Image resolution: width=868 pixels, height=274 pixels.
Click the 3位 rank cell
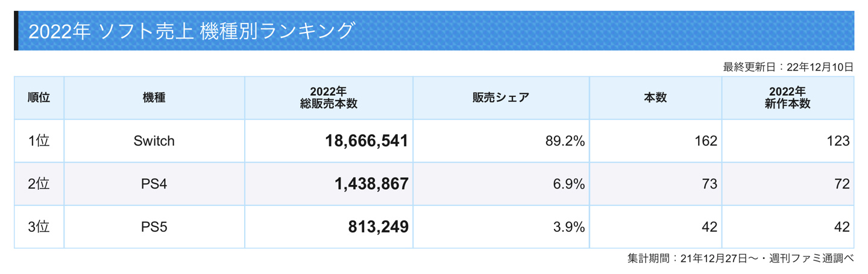(39, 227)
